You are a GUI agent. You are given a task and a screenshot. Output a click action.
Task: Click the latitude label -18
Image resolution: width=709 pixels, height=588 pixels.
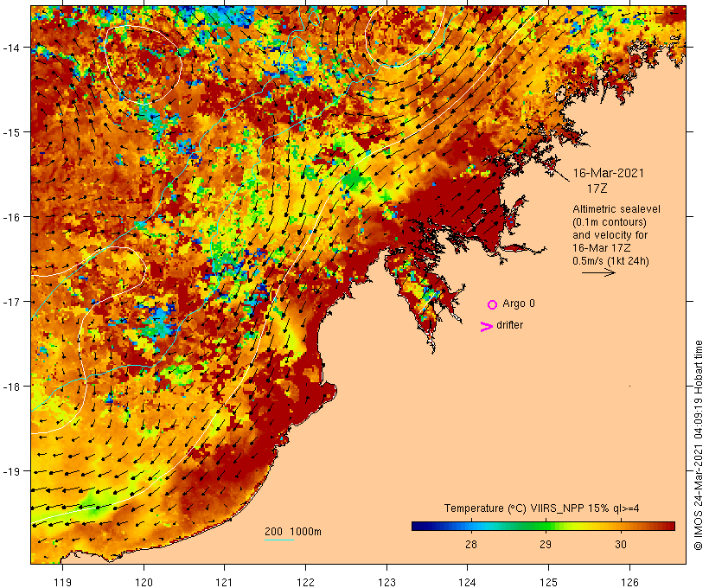click(x=11, y=387)
